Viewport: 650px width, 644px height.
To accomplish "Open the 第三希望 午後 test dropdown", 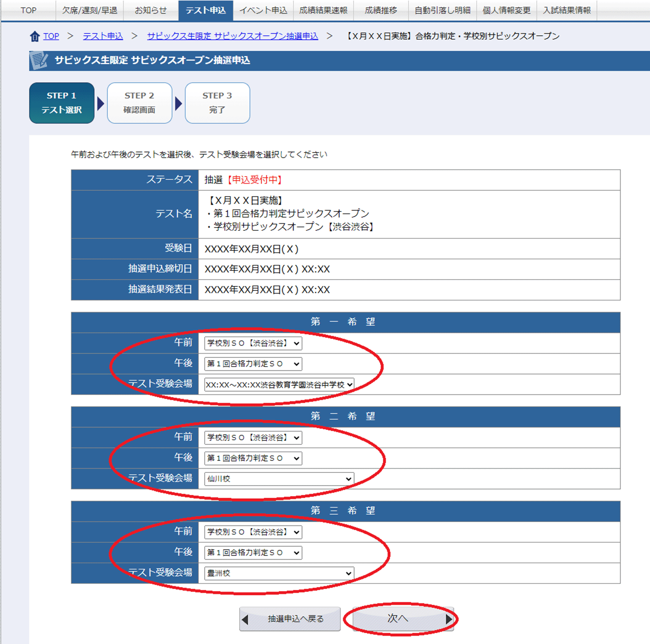I will (253, 552).
